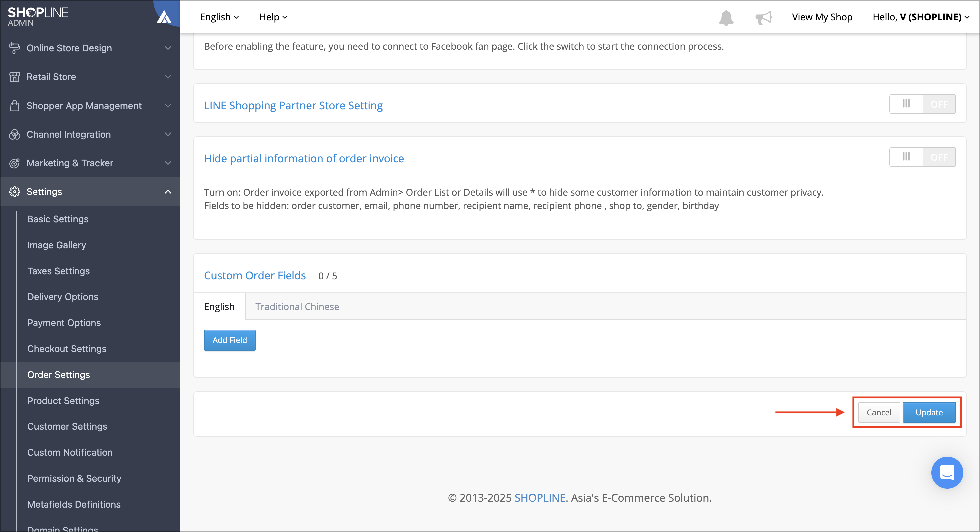Open the live chat bubble
The height and width of the screenshot is (532, 980).
[x=947, y=472]
